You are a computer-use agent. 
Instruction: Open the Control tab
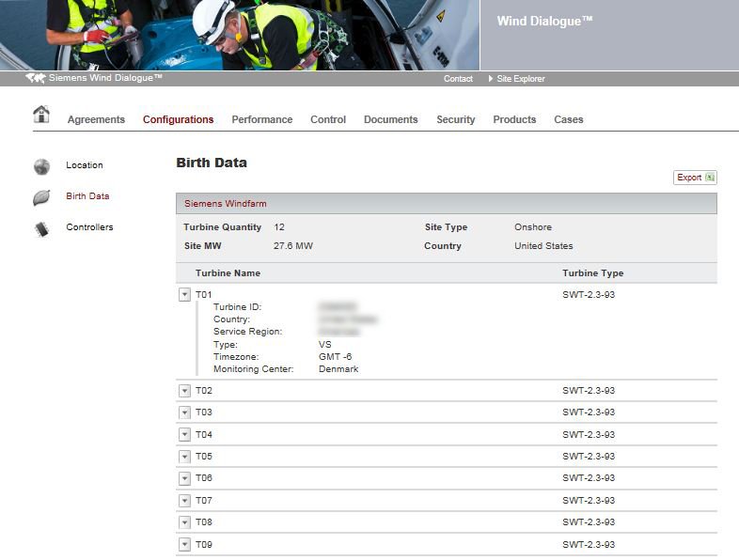click(x=328, y=119)
